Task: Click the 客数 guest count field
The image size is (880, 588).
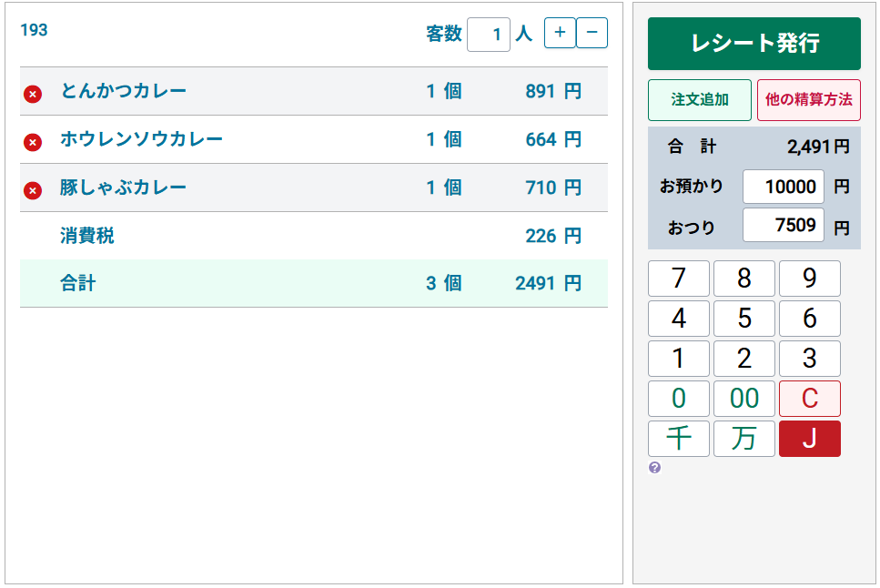Action: tap(489, 33)
